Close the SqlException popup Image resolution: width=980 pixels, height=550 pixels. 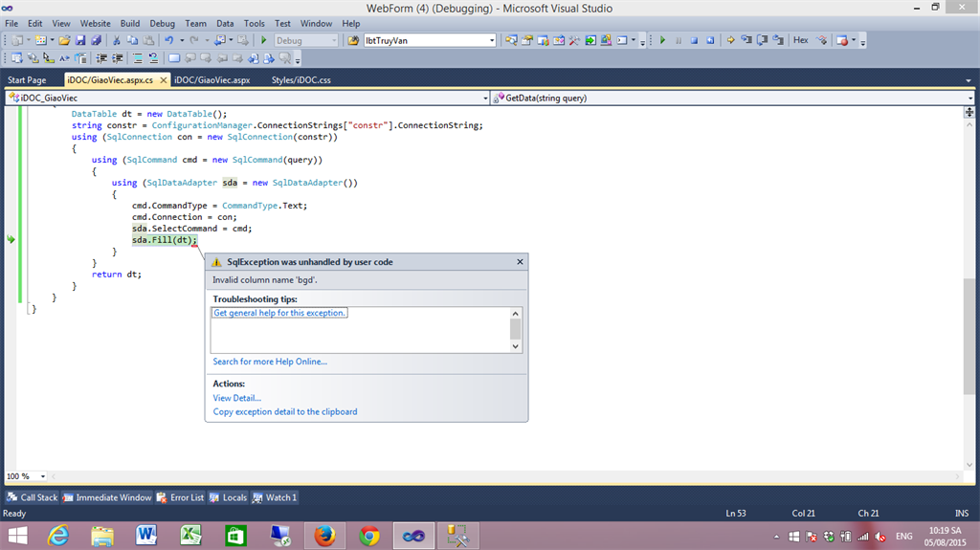pyautogui.click(x=520, y=262)
